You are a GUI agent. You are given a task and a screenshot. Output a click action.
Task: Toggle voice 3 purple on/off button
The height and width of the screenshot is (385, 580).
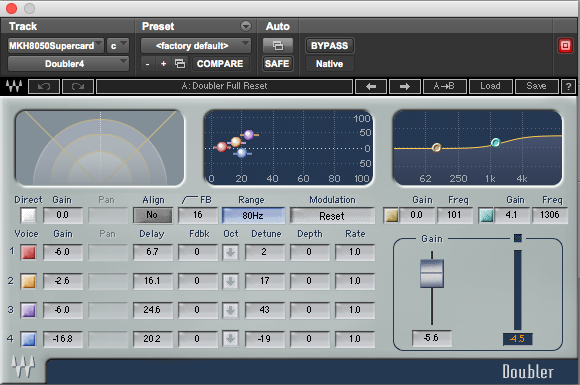[28, 310]
